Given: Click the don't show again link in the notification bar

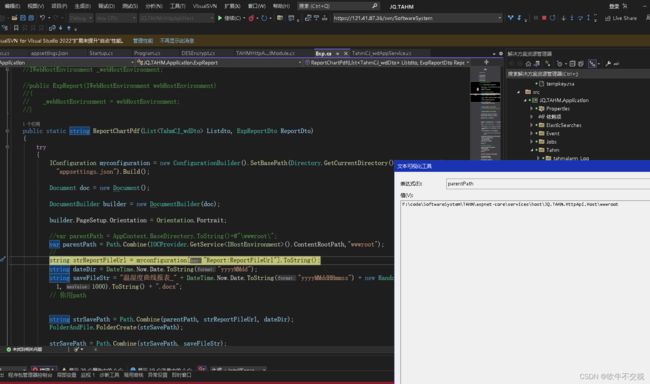Looking at the screenshot, I should coord(177,41).
